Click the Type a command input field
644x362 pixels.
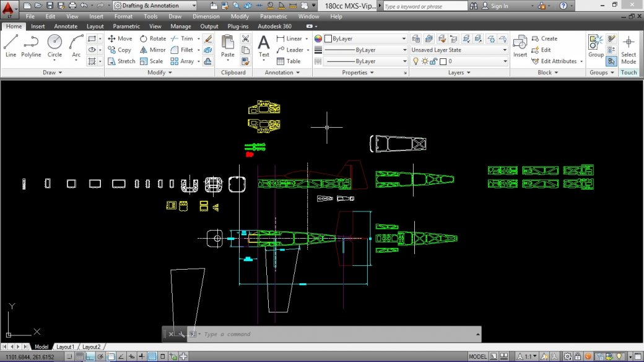point(334,334)
